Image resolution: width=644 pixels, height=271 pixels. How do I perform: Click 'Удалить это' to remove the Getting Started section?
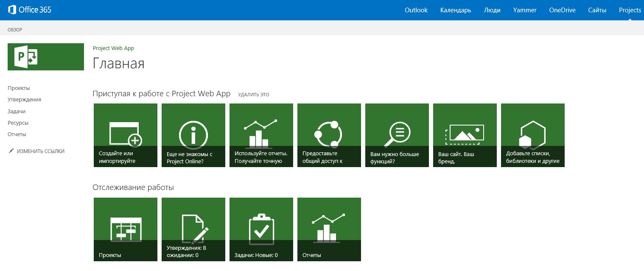(x=254, y=95)
